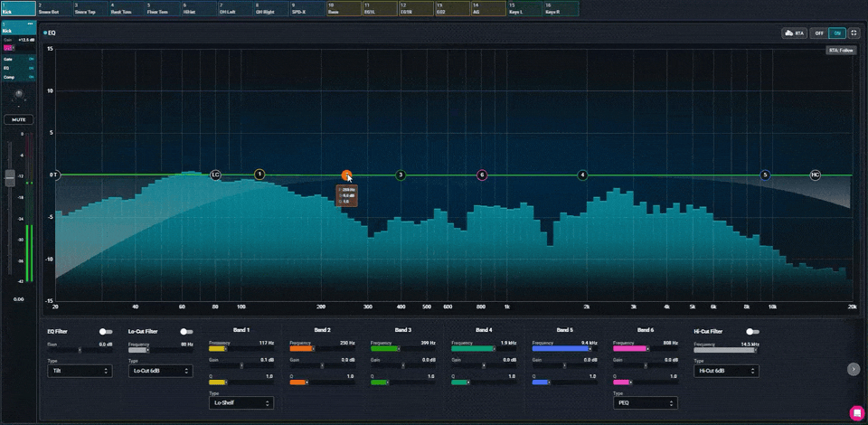Click the RTA analyzer button
This screenshot has height=425, width=868.
pos(794,33)
